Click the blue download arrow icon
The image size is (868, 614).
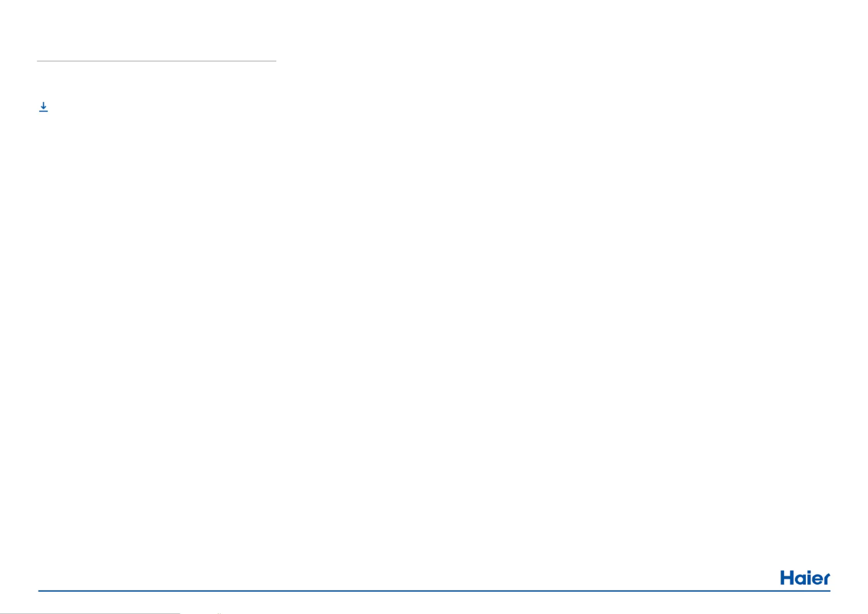(43, 107)
